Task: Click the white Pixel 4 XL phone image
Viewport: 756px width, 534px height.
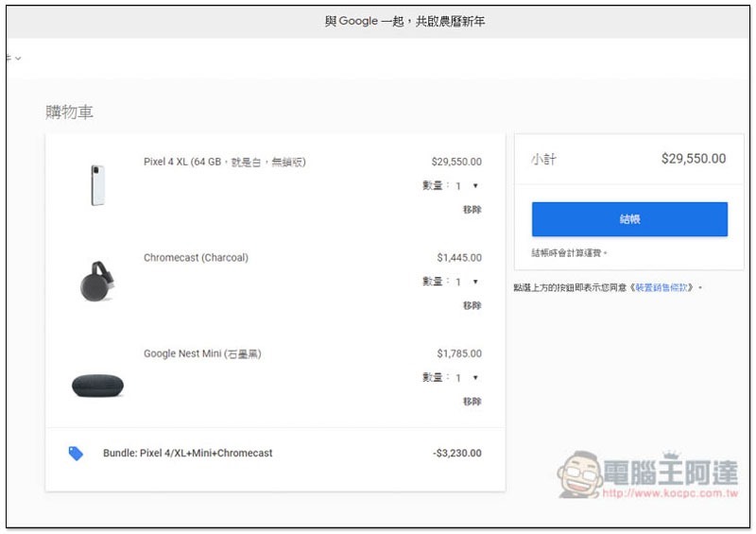Action: tap(98, 184)
